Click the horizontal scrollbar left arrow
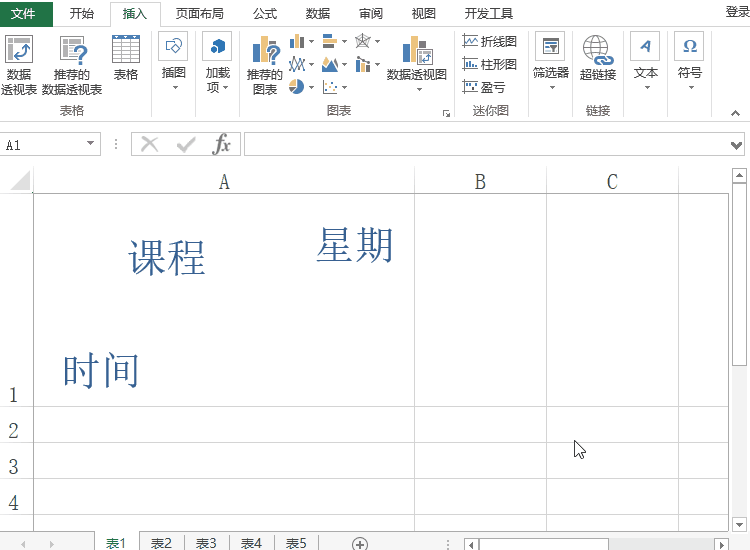This screenshot has width=750, height=550. coord(471,545)
